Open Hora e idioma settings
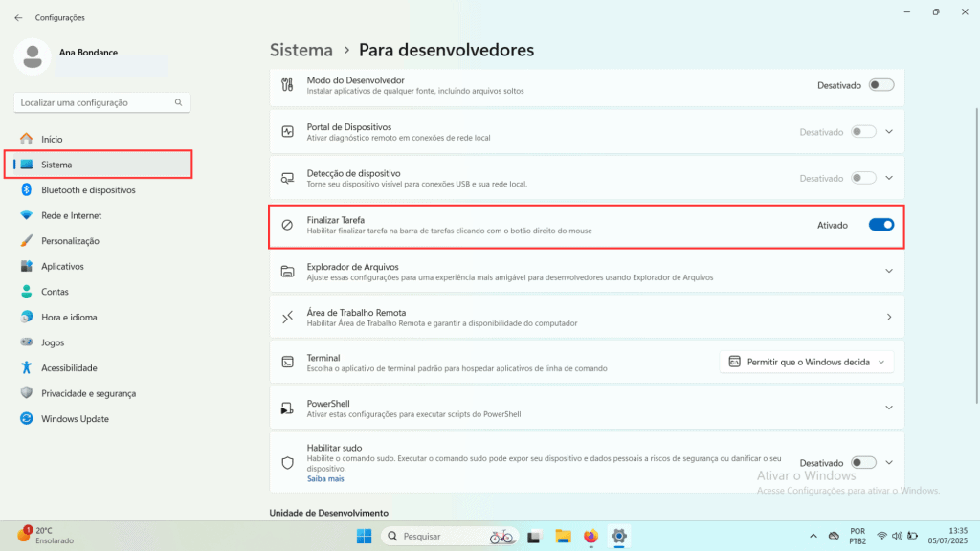The width and height of the screenshot is (980, 551). (x=101, y=317)
